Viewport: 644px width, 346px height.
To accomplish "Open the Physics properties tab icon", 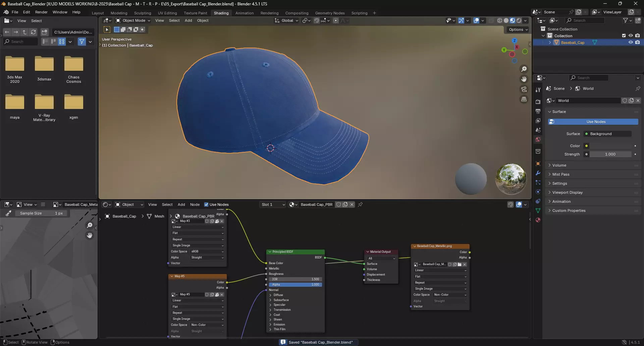I will 538,192.
